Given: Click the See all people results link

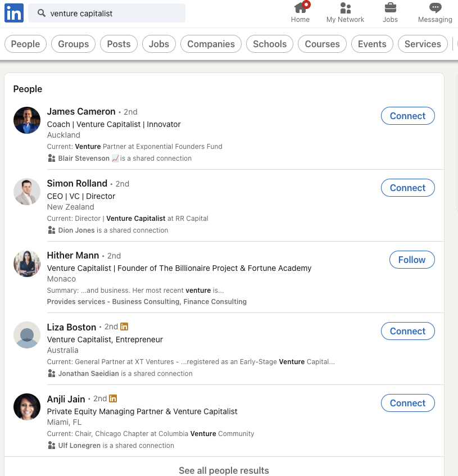Looking at the screenshot, I should coord(224,470).
